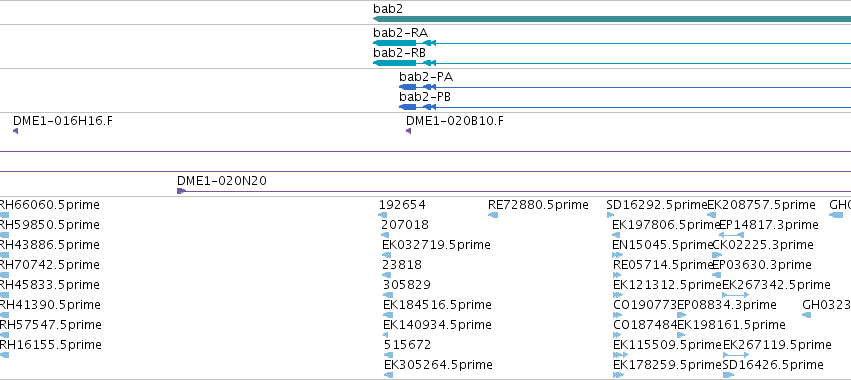
Task: Select the SD16292.5prime label
Action: pos(657,205)
